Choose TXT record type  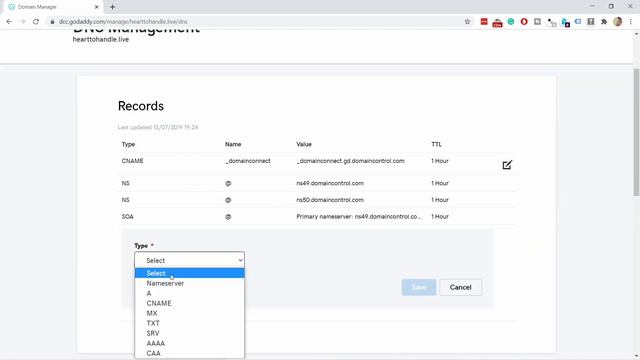point(189,323)
